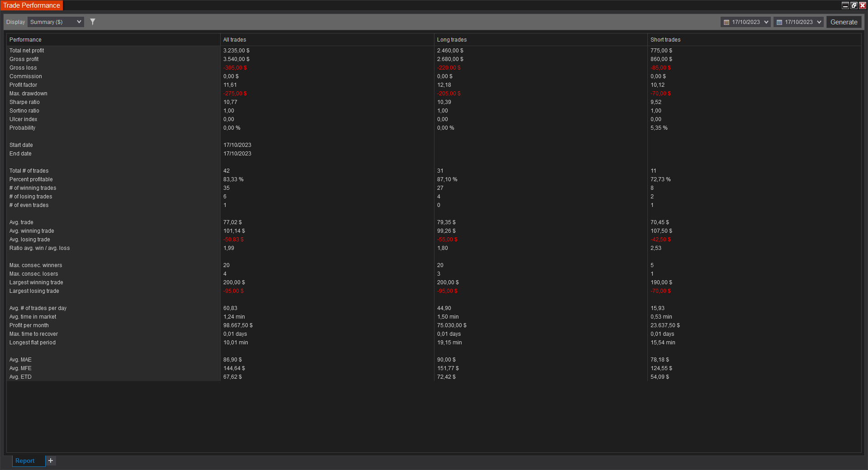Screen dimensions: 868x470
Task: Select the Total # of trades label
Action: click(x=29, y=171)
